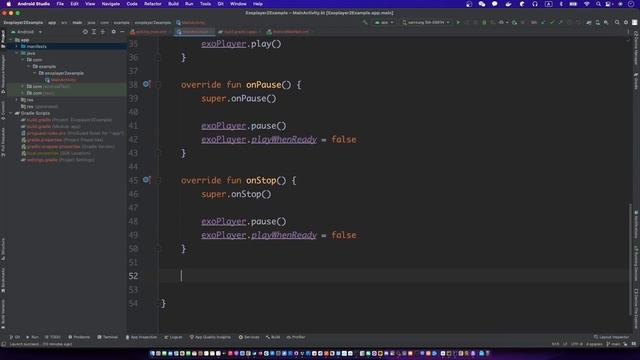Viewport: 640px width, 360px height.
Task: Switch to the AndroidManifest editor tab
Action: (x=290, y=32)
